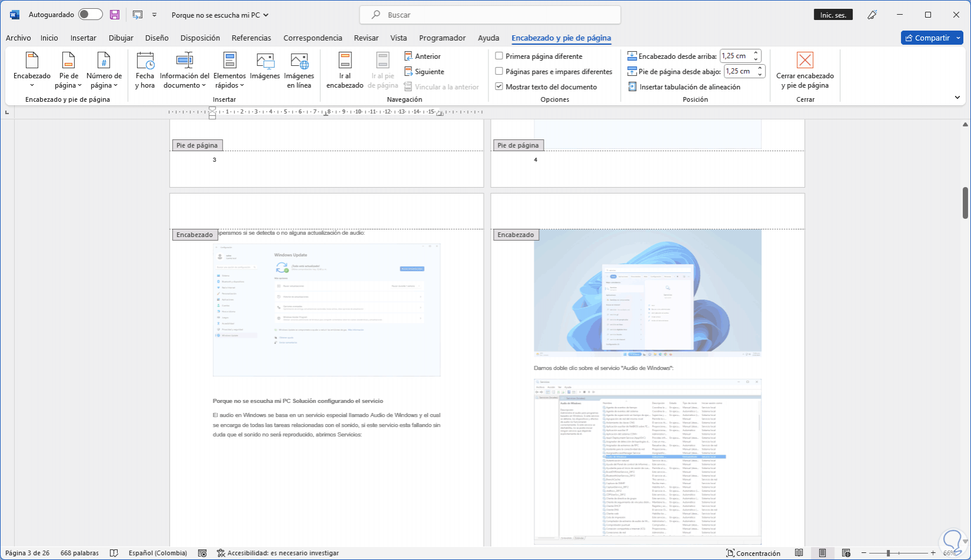Click the Inic. ses. sign-in button
Viewport: 971px width, 560px height.
tap(833, 15)
